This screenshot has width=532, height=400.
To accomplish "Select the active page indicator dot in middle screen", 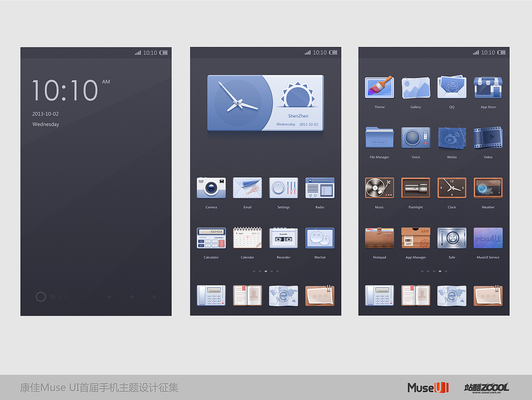I will click(266, 271).
